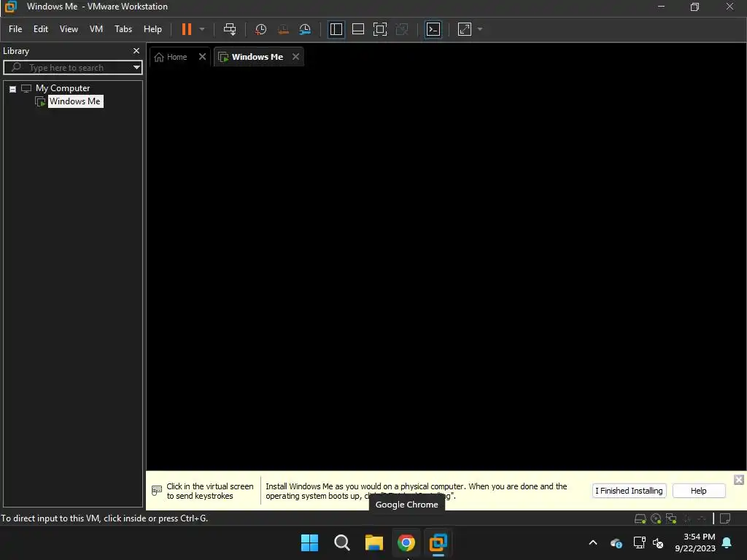Open Google Chrome from the taskbar
This screenshot has width=747, height=560.
[x=406, y=542]
